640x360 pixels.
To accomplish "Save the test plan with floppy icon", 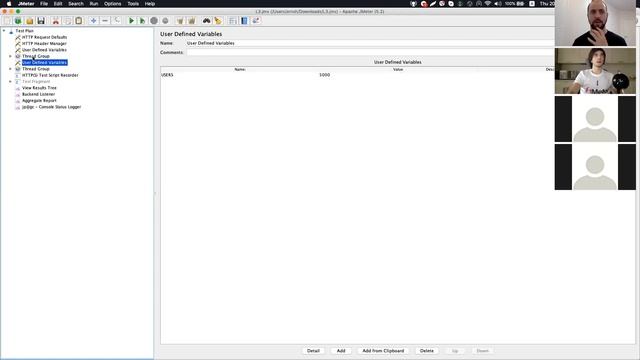I will 41,21.
